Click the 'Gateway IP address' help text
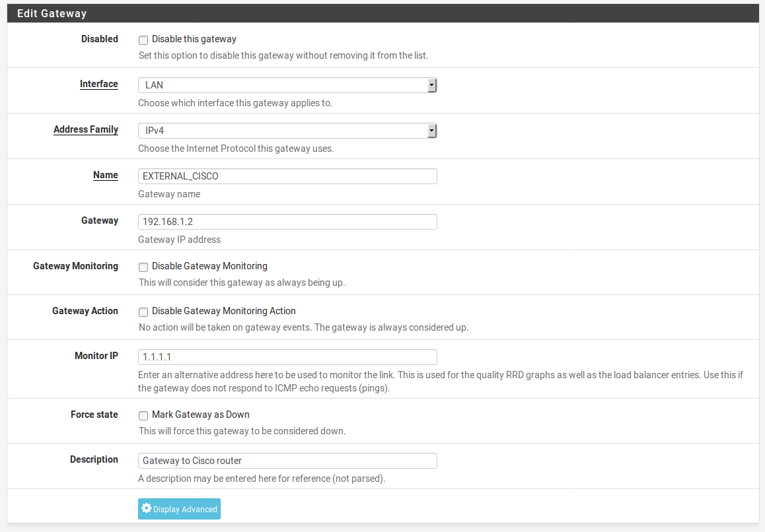This screenshot has width=765, height=532. [x=180, y=240]
